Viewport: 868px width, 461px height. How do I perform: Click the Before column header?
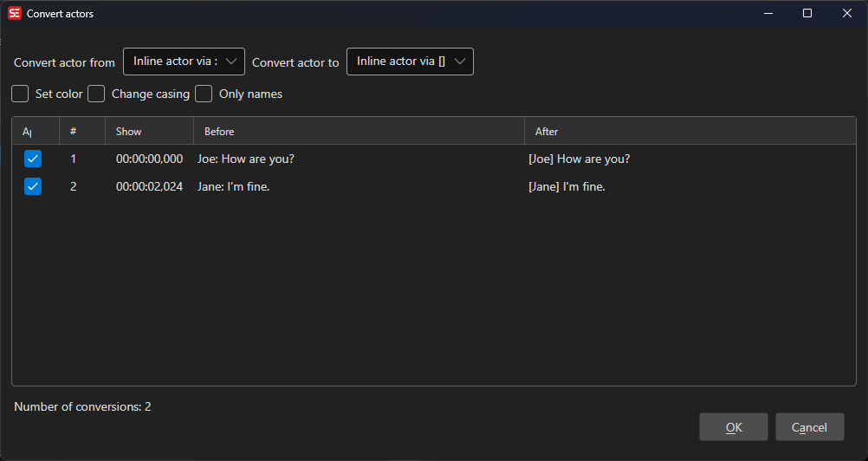pyautogui.click(x=359, y=132)
